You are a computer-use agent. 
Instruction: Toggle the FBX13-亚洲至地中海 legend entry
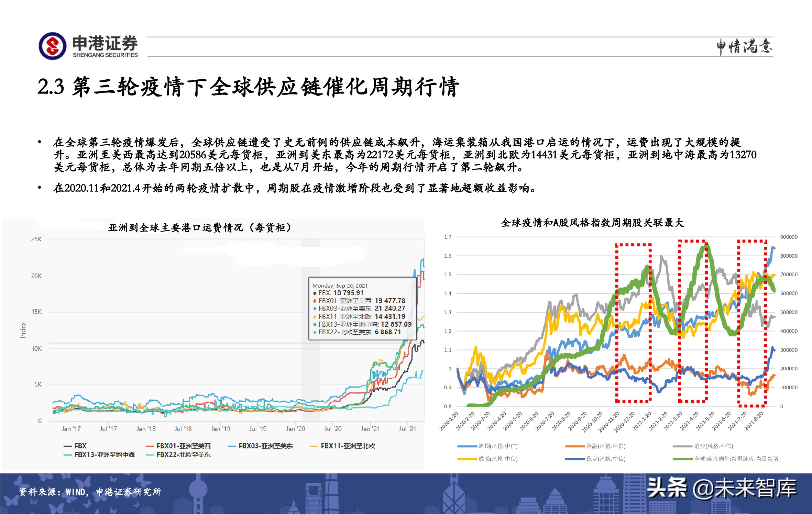point(99,455)
